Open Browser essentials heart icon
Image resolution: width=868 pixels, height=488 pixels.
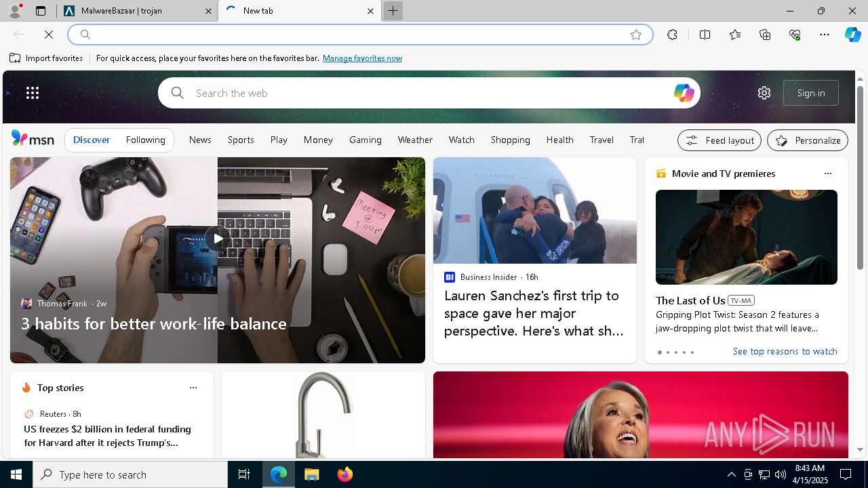(795, 35)
